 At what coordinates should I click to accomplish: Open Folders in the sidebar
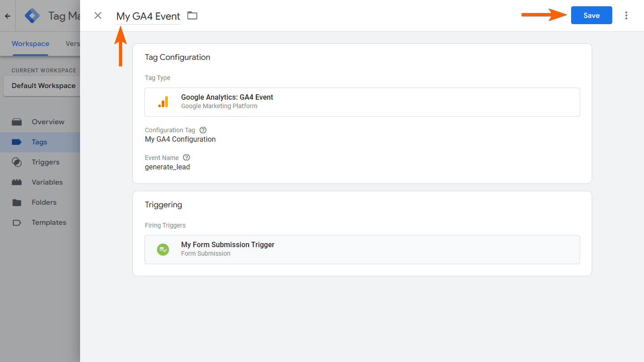click(x=44, y=202)
